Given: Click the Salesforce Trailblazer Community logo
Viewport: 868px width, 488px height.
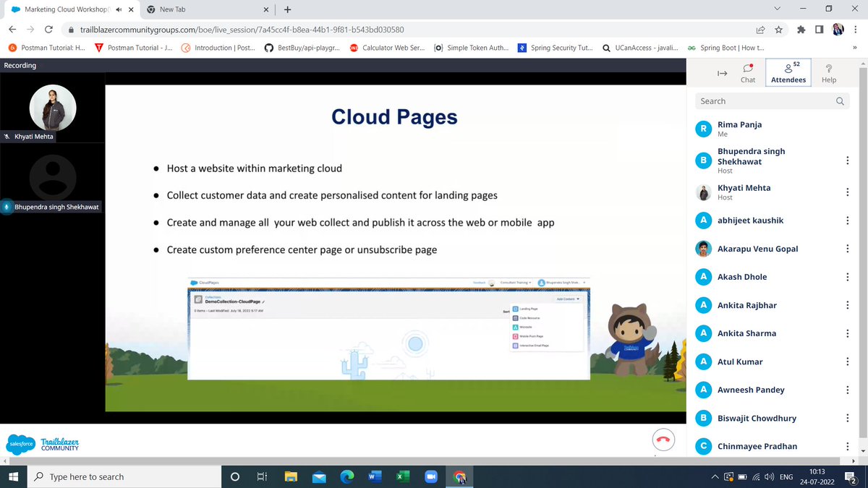Looking at the screenshot, I should [x=43, y=444].
